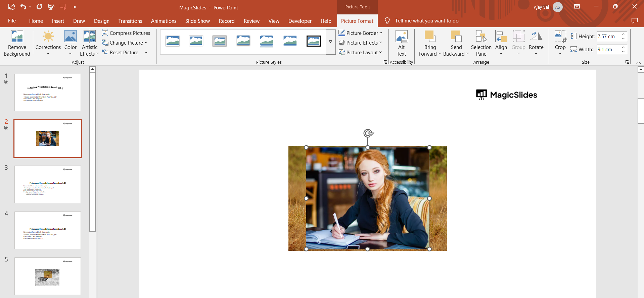Image resolution: width=644 pixels, height=298 pixels.
Task: Click the Tell me lightbulb icon
Action: (387, 21)
